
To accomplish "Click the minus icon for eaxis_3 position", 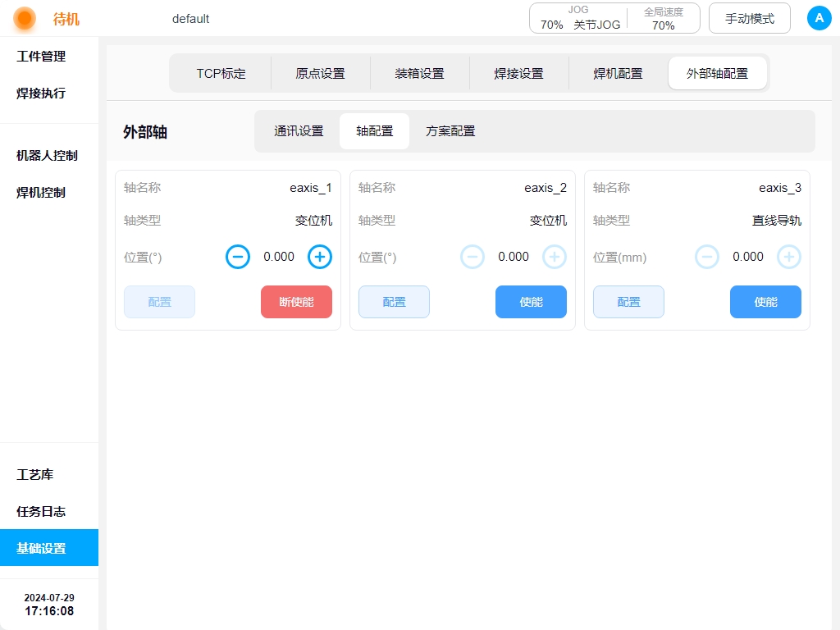I will point(707,257).
